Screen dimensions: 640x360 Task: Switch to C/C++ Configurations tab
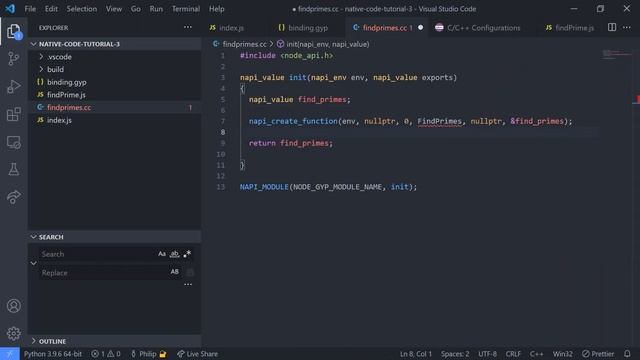483,28
